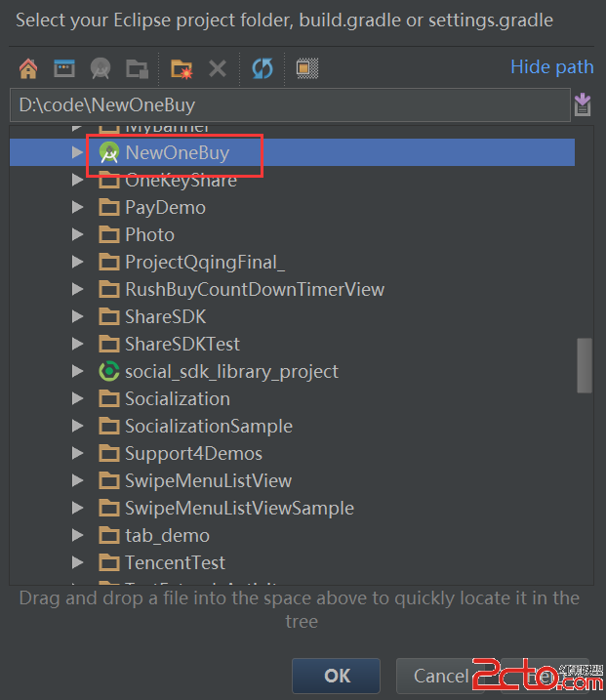Click the Cancel button
606x700 pixels.
coord(440,676)
